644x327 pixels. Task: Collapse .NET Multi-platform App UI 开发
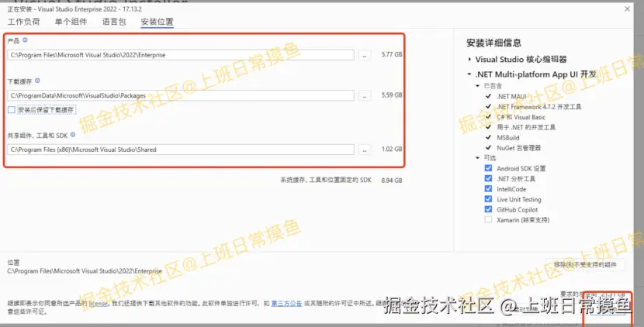point(469,74)
